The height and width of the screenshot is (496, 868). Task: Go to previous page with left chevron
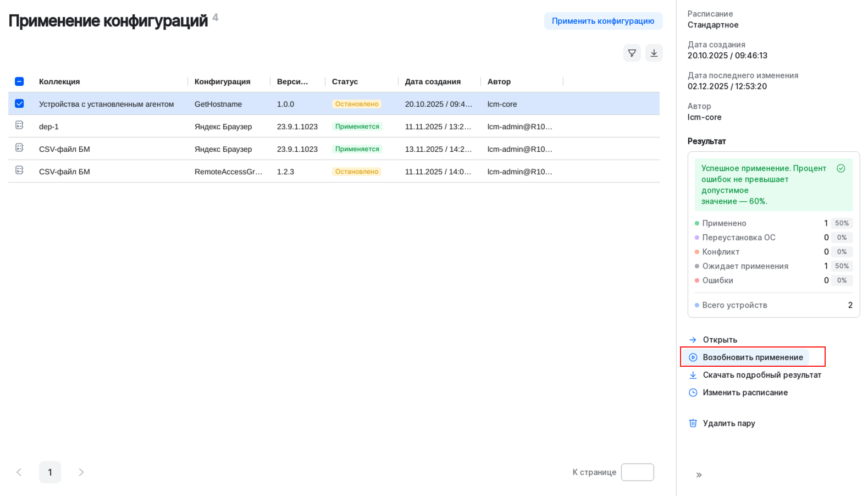click(x=19, y=472)
